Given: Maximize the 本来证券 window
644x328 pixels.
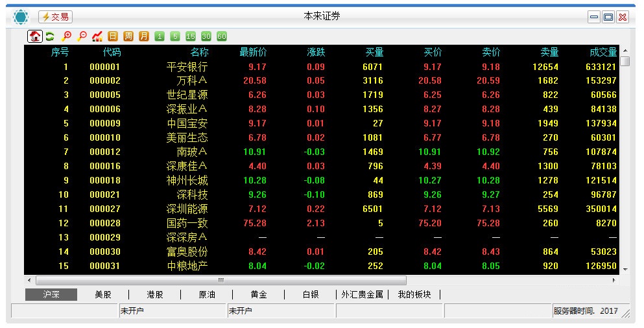Looking at the screenshot, I should 608,18.
